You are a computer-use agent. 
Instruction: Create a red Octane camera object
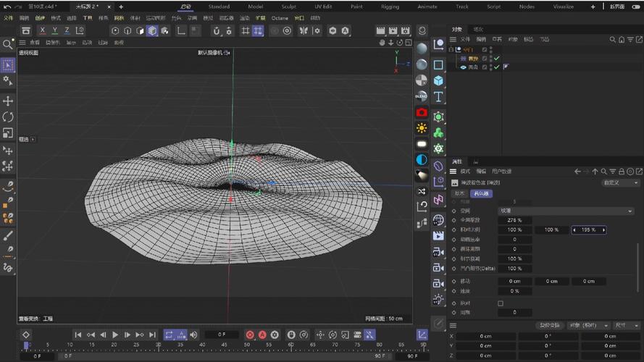422,112
